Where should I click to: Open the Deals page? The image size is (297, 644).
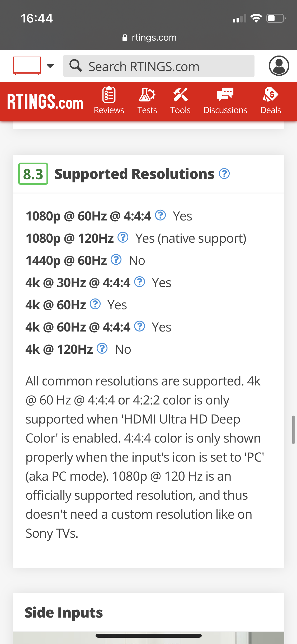click(x=271, y=101)
